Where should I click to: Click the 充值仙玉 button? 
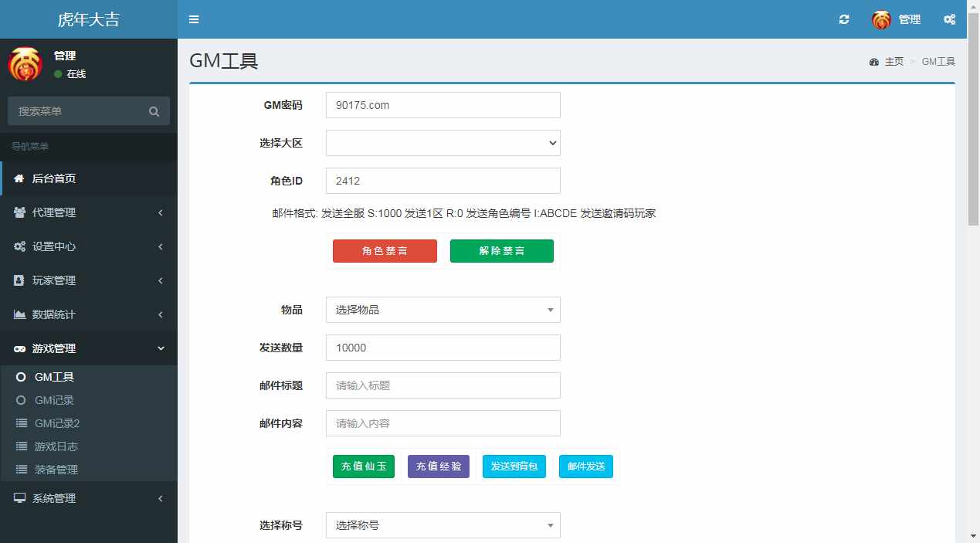(x=363, y=467)
